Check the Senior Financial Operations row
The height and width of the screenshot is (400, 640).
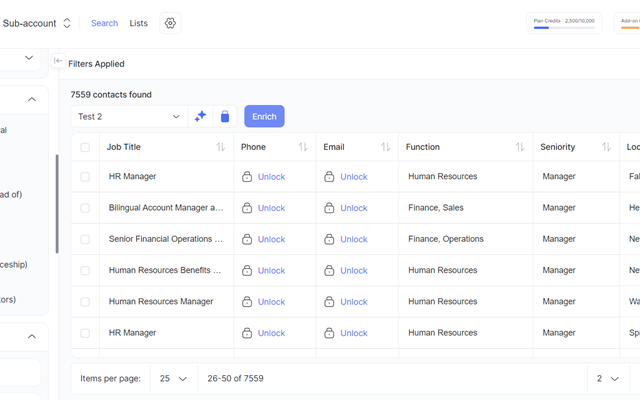85,239
